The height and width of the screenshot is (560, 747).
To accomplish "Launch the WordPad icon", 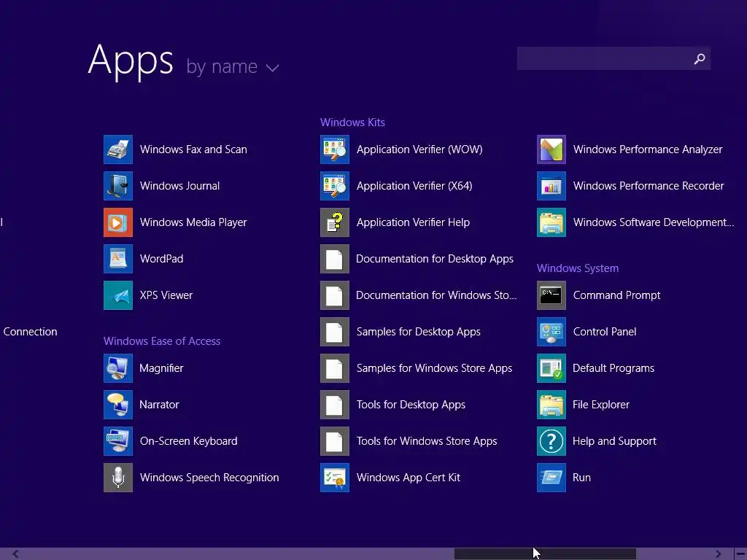I will pos(118,259).
